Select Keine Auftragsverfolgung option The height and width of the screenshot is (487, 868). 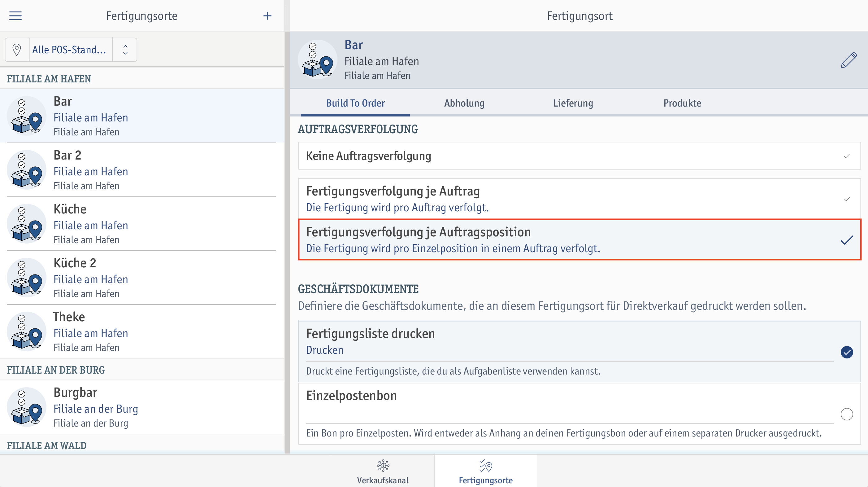pos(579,156)
